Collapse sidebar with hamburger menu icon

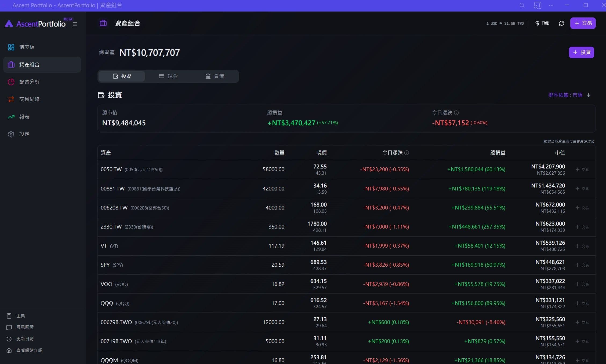coord(75,24)
